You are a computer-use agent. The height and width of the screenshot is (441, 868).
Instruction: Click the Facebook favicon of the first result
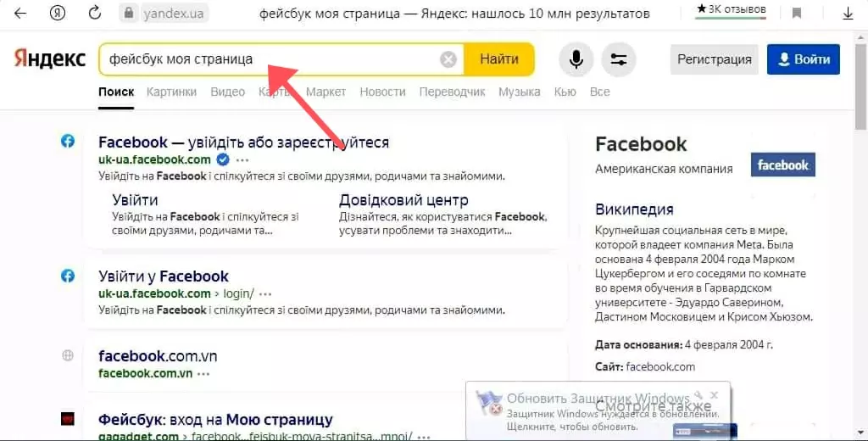68,141
